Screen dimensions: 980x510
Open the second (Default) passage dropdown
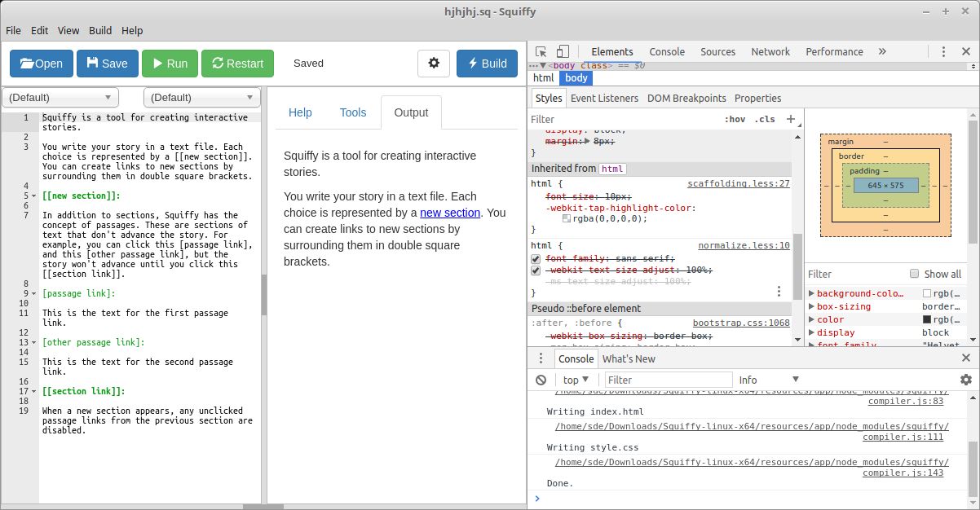(202, 98)
